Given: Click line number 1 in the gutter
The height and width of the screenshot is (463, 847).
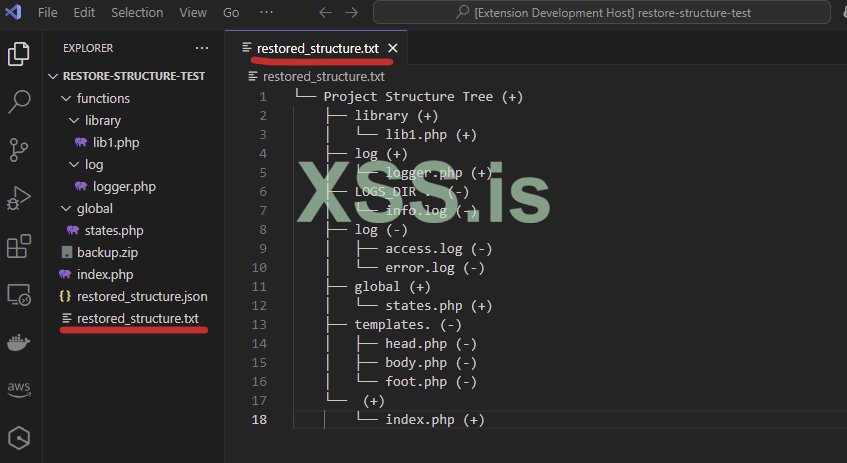Looking at the screenshot, I should (263, 97).
